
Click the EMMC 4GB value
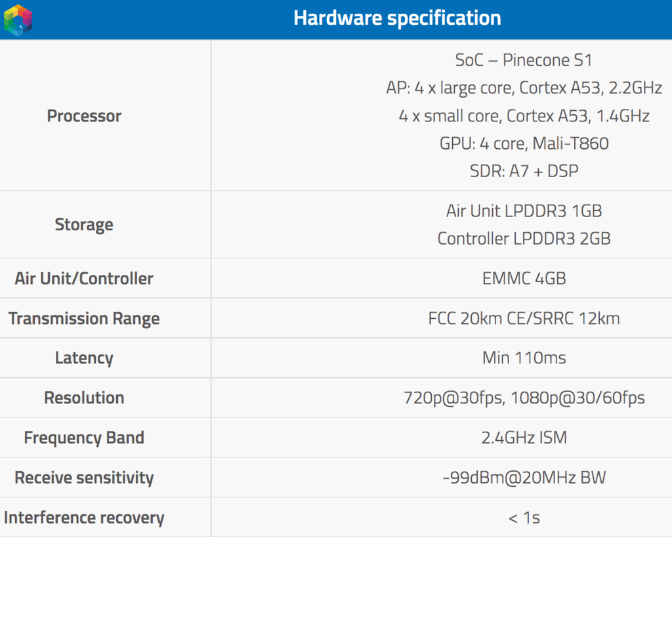point(524,278)
